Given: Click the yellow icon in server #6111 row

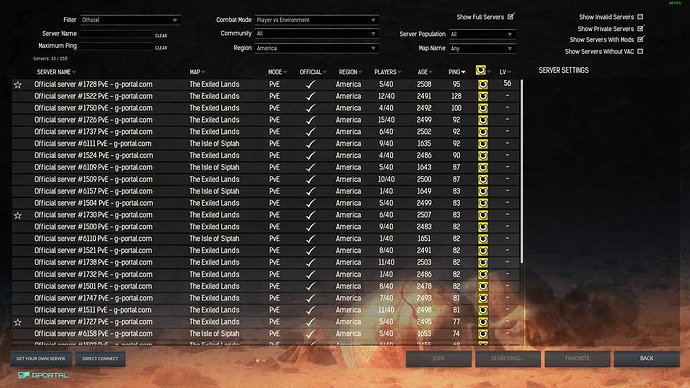Looking at the screenshot, I should click(x=483, y=144).
